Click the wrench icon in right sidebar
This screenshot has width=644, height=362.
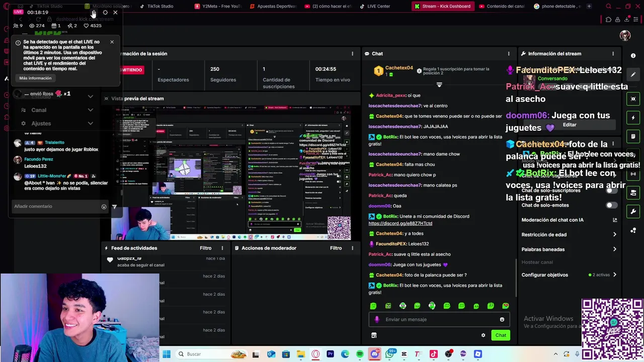(x=633, y=211)
